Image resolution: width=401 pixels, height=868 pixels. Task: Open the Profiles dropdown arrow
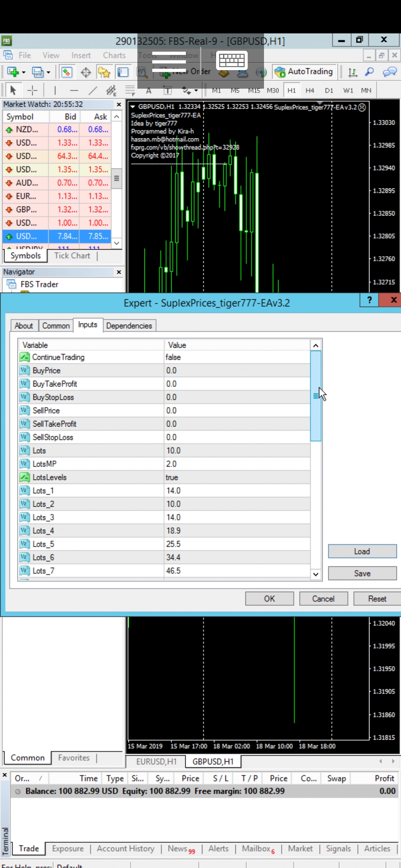click(x=48, y=72)
